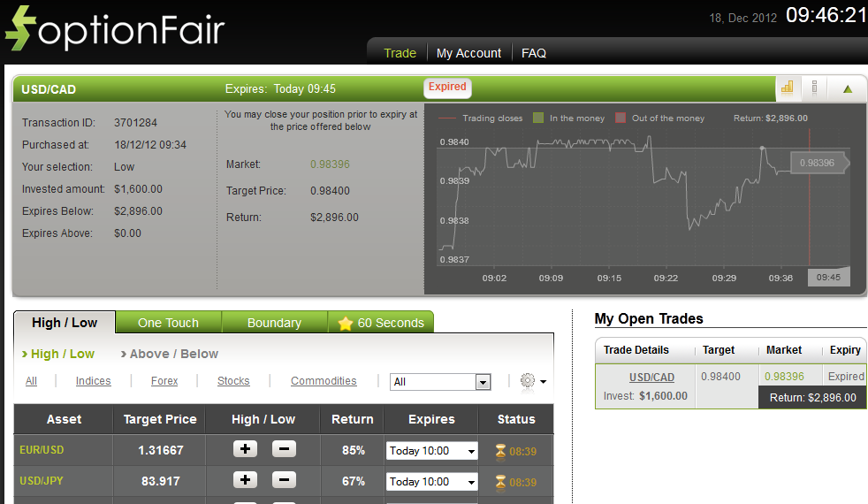The image size is (868, 504).
Task: Select the EUR/USD asset
Action: pos(42,450)
